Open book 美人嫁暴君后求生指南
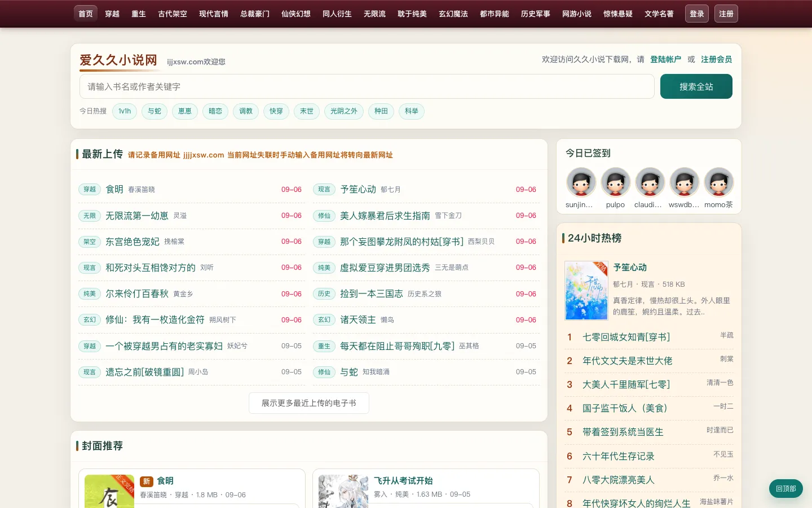The image size is (812, 508). tap(385, 216)
